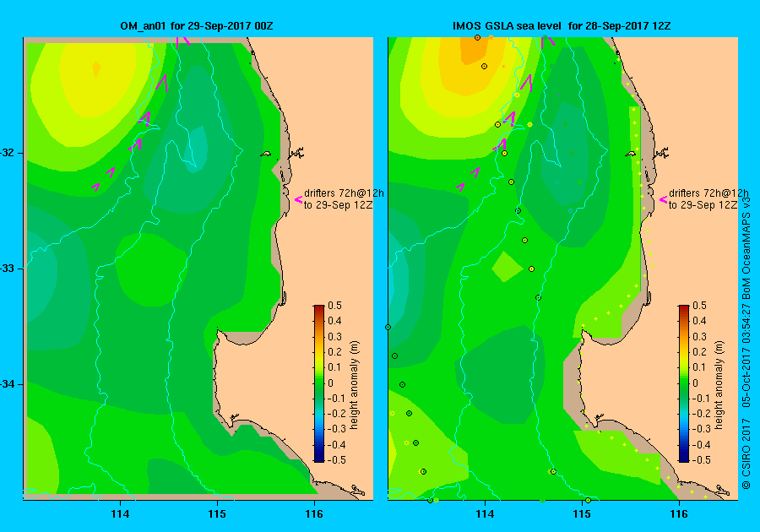Click the 116 longitude label under OM_an01 map
This screenshot has height=532, width=760.
(x=314, y=514)
